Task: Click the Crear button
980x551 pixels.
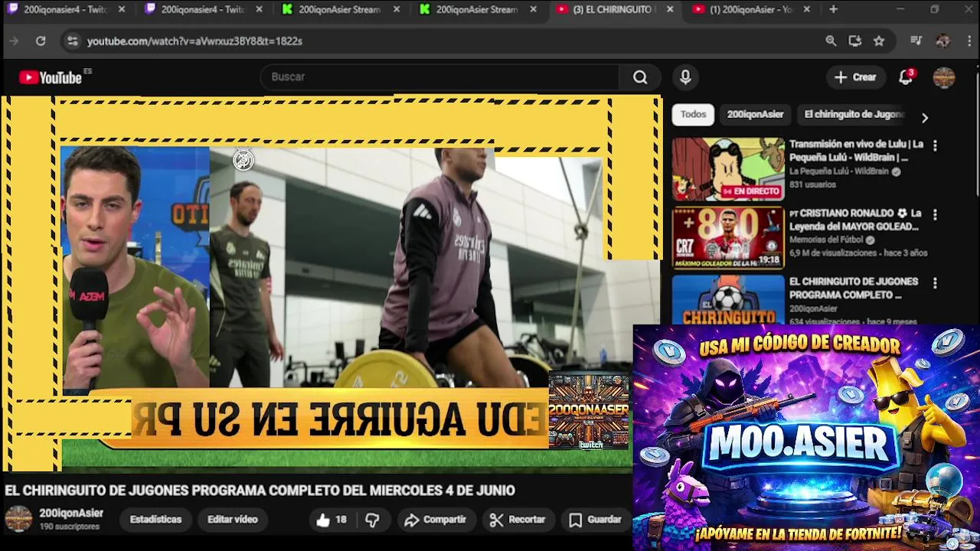Action: (855, 77)
